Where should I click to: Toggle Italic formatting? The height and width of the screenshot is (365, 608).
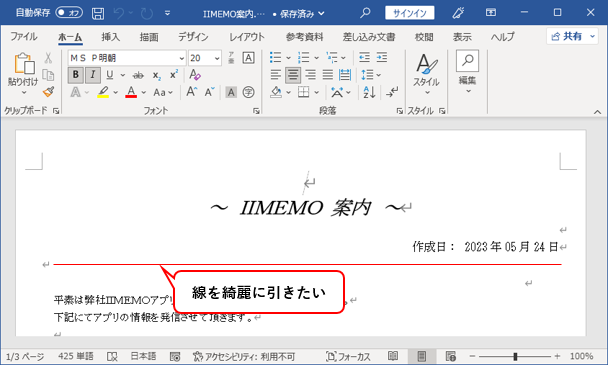[93, 74]
